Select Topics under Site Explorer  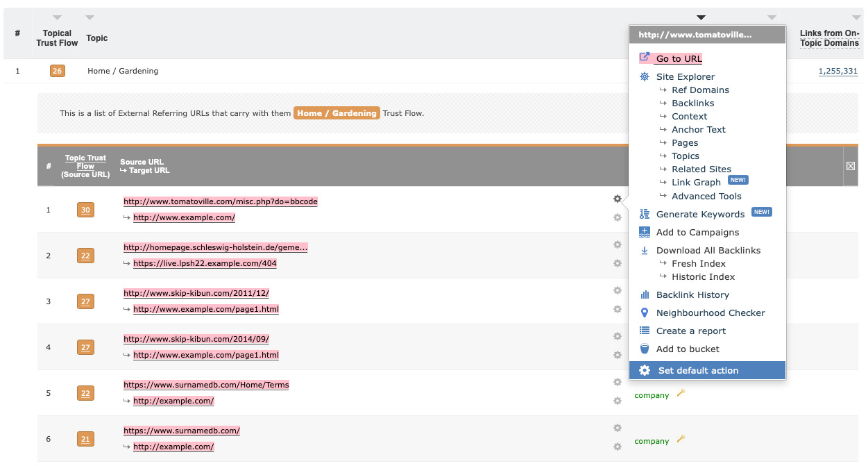click(684, 156)
